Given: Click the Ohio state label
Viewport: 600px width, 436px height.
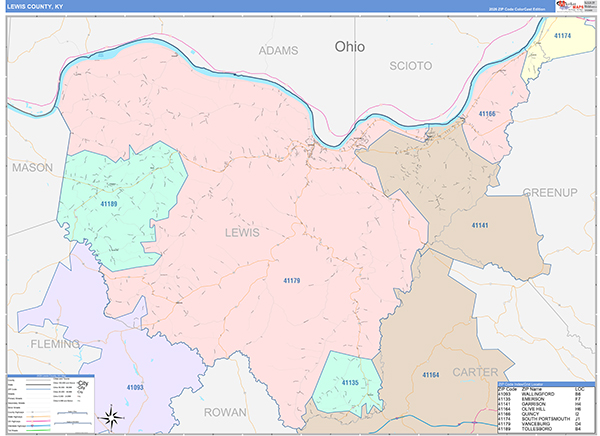Looking at the screenshot, I should (350, 47).
